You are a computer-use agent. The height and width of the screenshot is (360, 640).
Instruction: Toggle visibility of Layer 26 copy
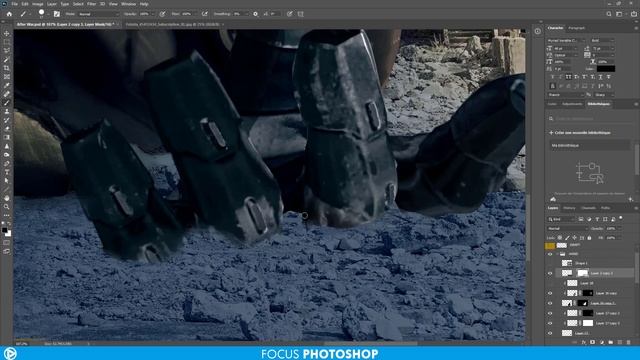550,293
